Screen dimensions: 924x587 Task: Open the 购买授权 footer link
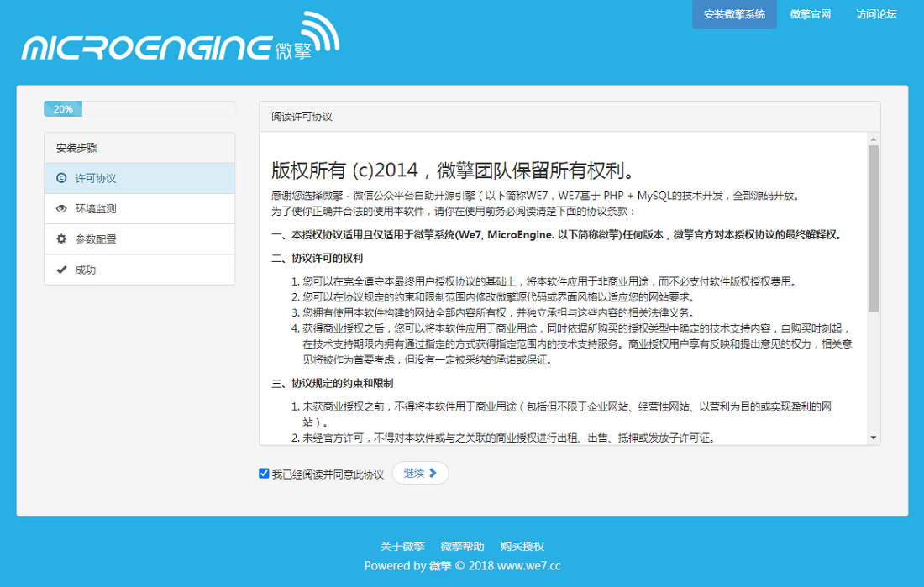point(522,547)
